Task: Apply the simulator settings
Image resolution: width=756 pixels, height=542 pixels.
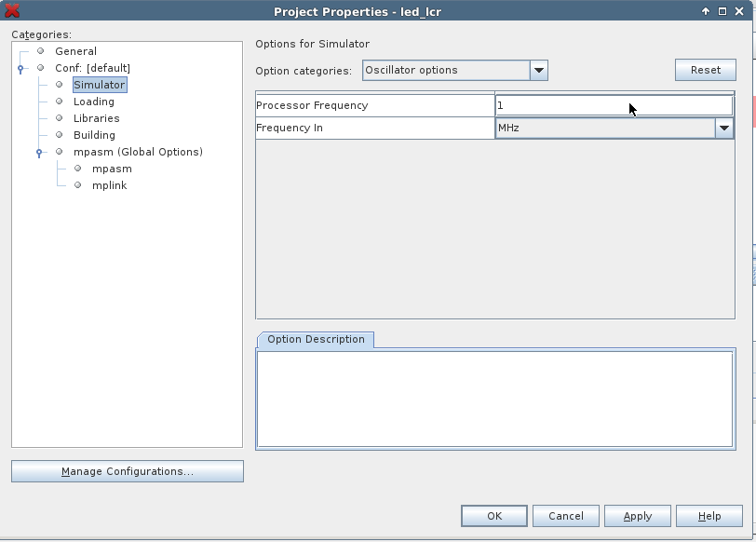Action: click(637, 516)
